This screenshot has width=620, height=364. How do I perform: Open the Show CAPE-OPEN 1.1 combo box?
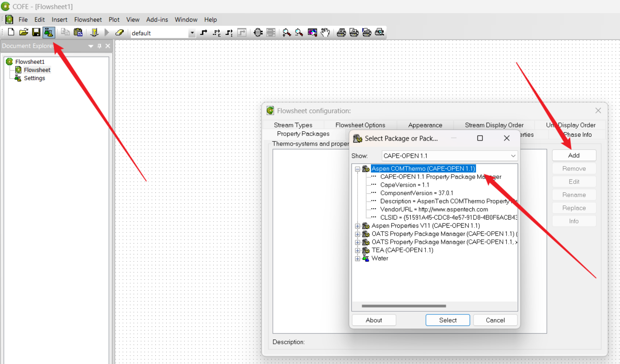point(450,156)
